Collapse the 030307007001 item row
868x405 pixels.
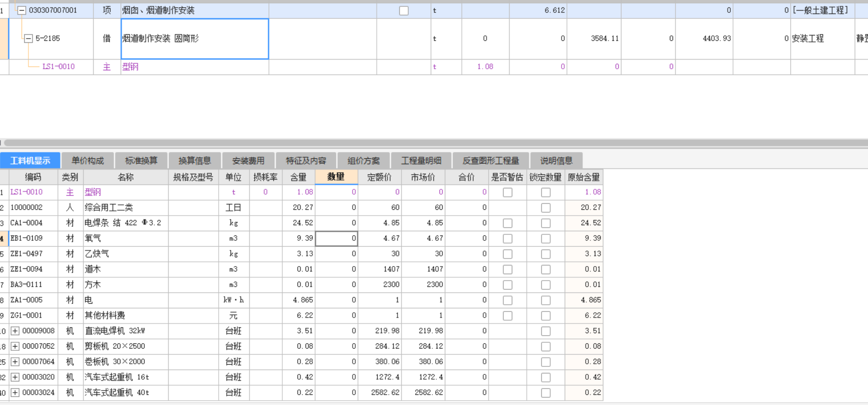pos(21,10)
